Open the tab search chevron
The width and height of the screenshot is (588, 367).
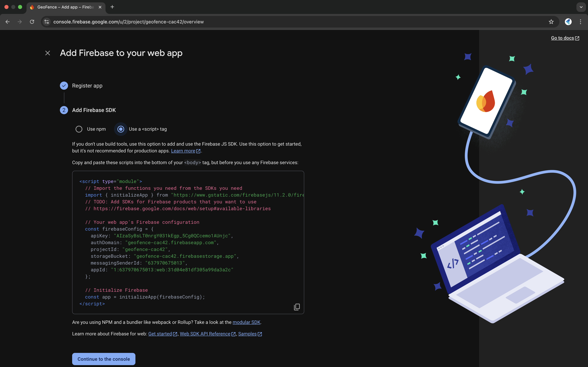point(581,7)
